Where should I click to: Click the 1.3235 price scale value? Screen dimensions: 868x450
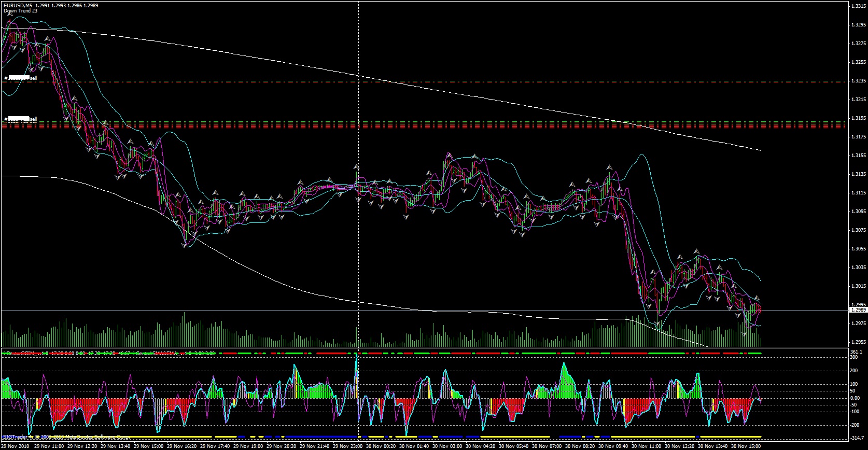[859, 81]
